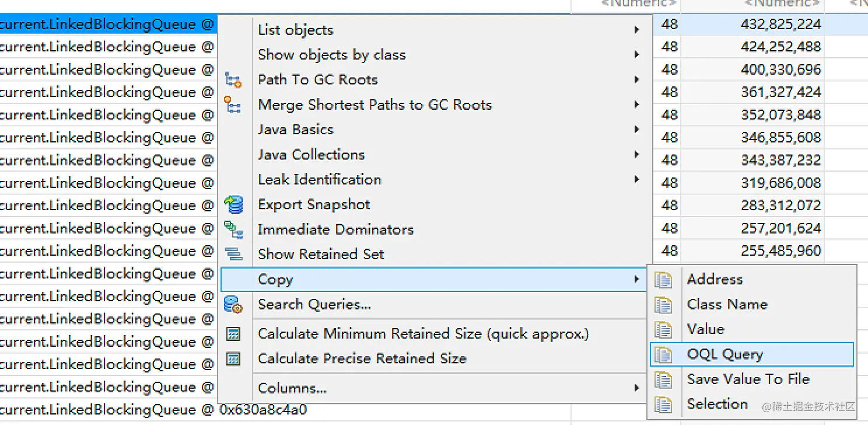The height and width of the screenshot is (425, 868).
Task: Choose Save Value To File
Action: tap(751, 379)
